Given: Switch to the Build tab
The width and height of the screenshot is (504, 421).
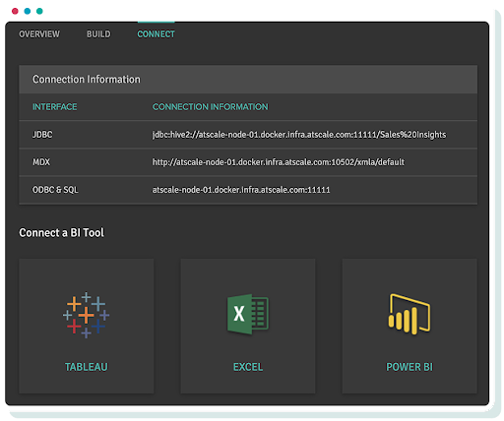Looking at the screenshot, I should pyautogui.click(x=98, y=34).
